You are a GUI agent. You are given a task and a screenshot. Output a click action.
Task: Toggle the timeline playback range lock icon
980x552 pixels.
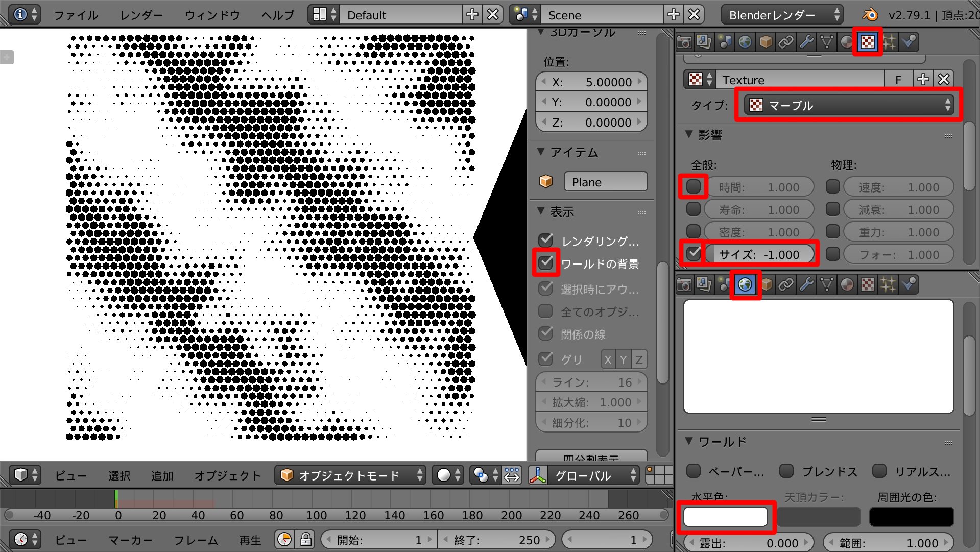point(305,540)
